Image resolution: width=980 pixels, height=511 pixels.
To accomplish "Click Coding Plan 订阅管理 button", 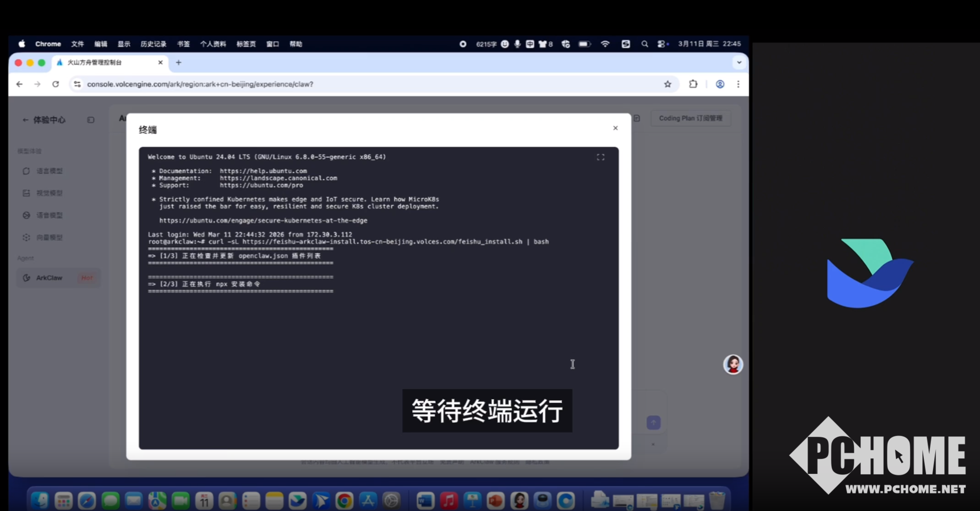I will pyautogui.click(x=690, y=118).
